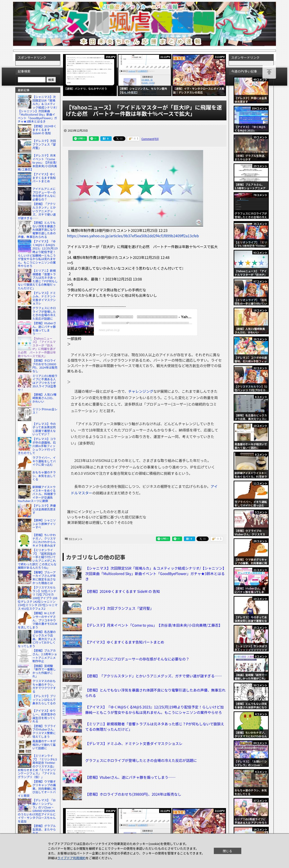Open sidebar 【デレステ】次回ブランフェス「望月聖」link
Screen dimensions: 289x868
(44, 144)
